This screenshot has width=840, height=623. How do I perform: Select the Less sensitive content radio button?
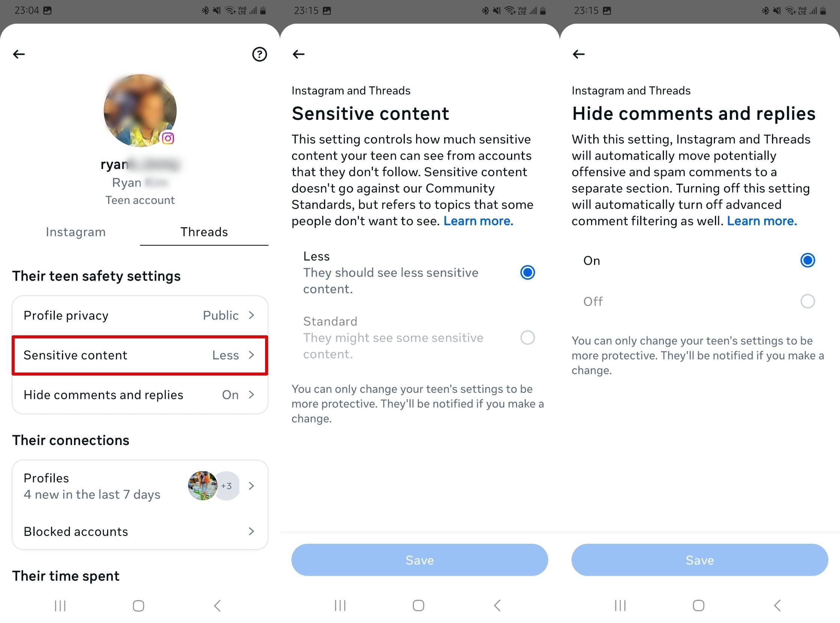point(528,273)
